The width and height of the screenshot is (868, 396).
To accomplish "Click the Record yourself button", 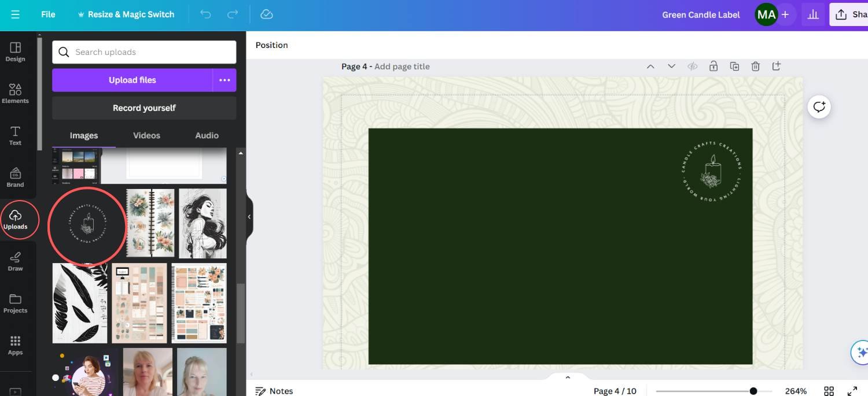I will (x=144, y=108).
